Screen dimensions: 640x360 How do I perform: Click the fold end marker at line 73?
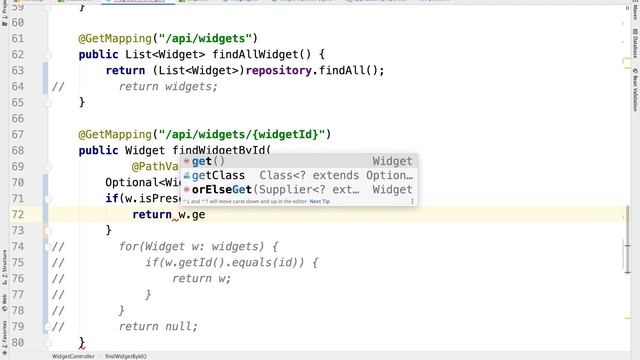point(48,231)
